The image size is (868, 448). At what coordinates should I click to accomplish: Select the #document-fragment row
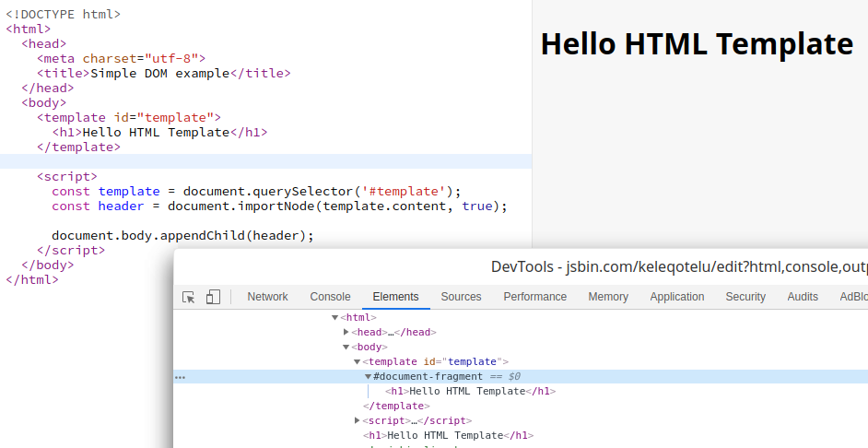521,377
